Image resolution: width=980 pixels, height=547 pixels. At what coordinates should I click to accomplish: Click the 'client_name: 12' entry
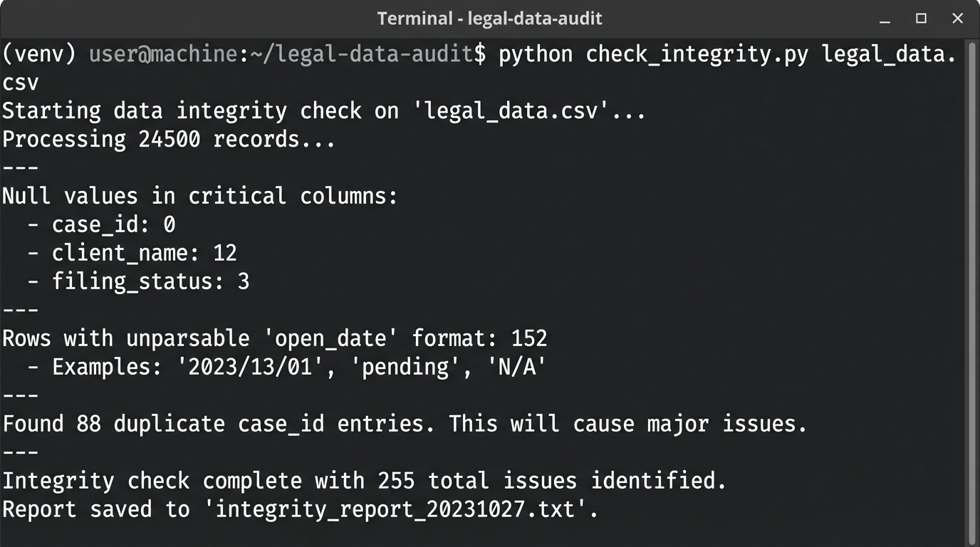coord(144,253)
